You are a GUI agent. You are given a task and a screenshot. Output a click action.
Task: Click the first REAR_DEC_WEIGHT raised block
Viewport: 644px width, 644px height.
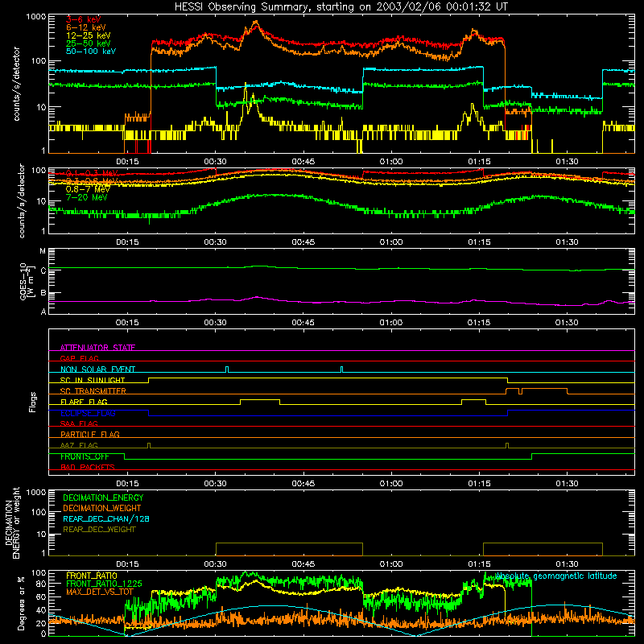point(289,549)
